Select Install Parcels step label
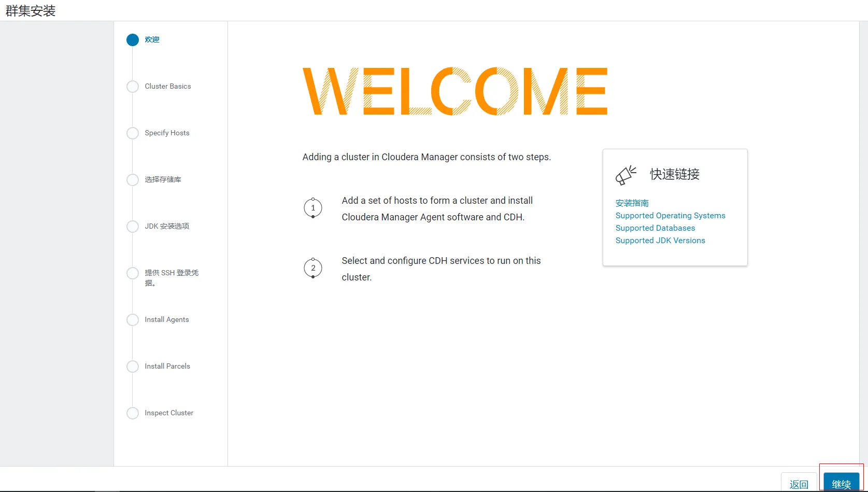The width and height of the screenshot is (868, 492). tap(167, 367)
